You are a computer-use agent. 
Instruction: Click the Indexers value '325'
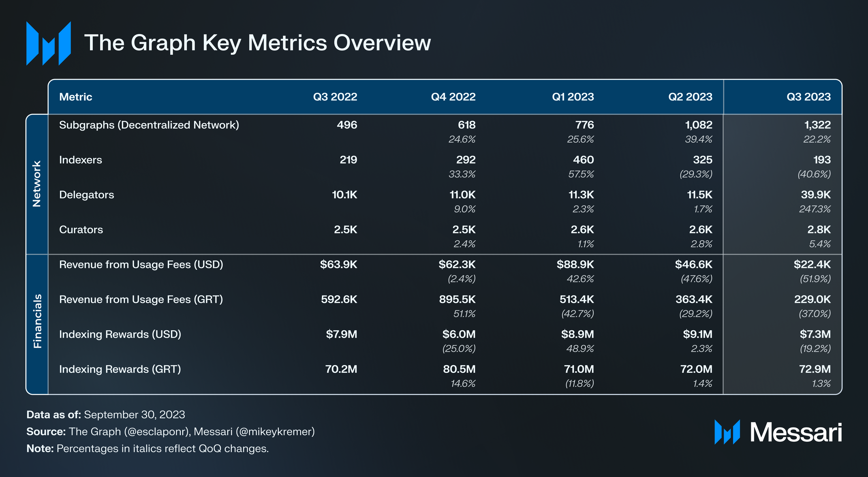coord(703,160)
